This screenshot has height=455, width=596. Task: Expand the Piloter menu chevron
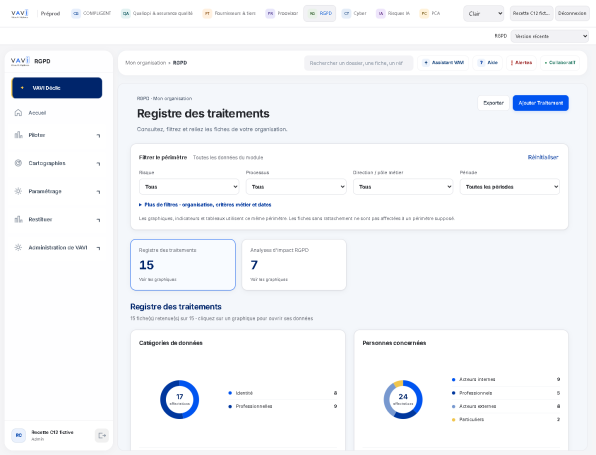pos(98,135)
